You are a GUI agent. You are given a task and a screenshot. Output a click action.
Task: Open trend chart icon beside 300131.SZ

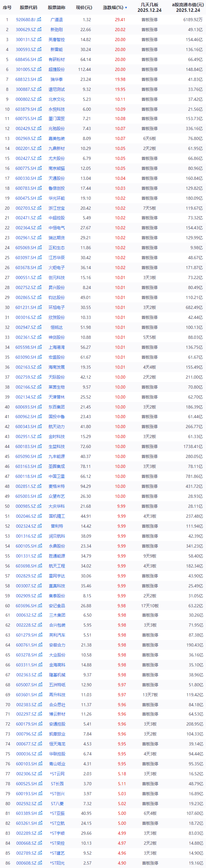point(40,40)
